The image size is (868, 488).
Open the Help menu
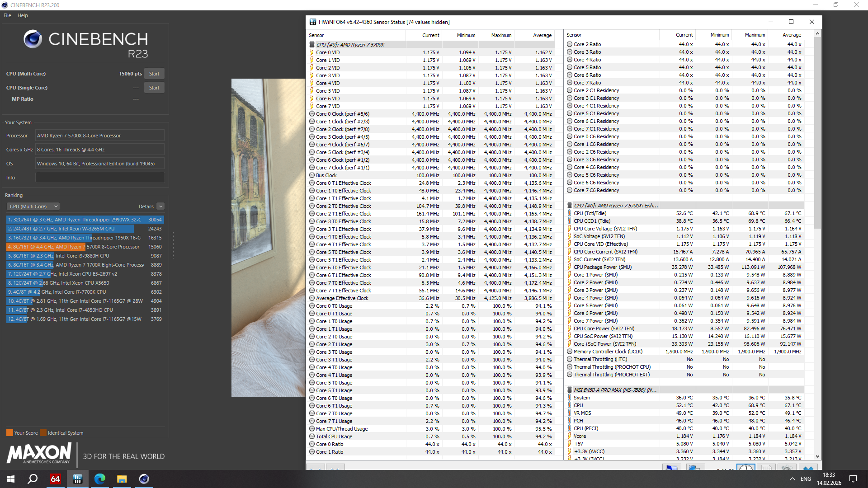click(23, 15)
